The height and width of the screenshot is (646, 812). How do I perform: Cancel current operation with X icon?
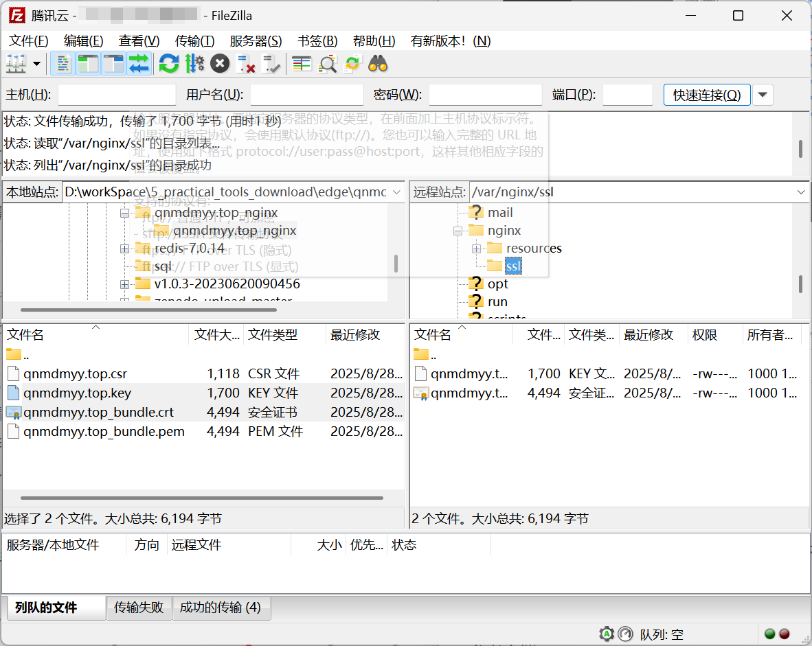220,65
